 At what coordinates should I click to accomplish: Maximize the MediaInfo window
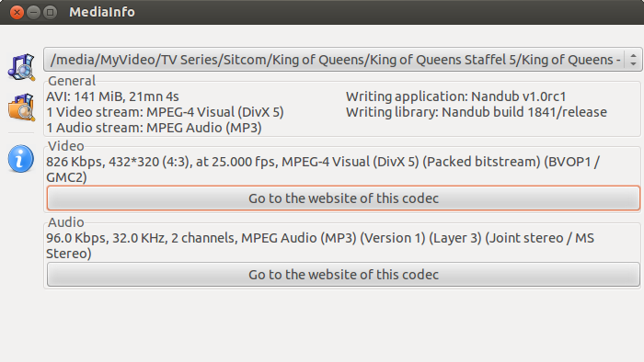point(50,12)
